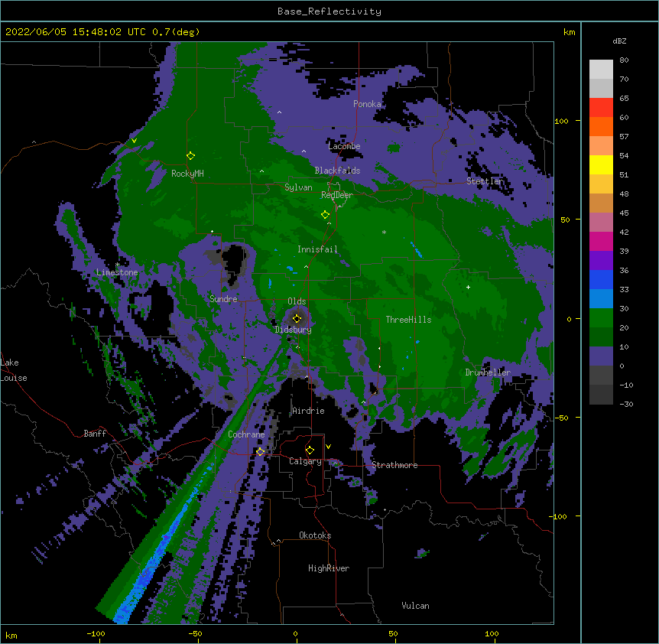This screenshot has width=659, height=644.
Task: Select the red legend swatch below 65
Action: pos(601,108)
